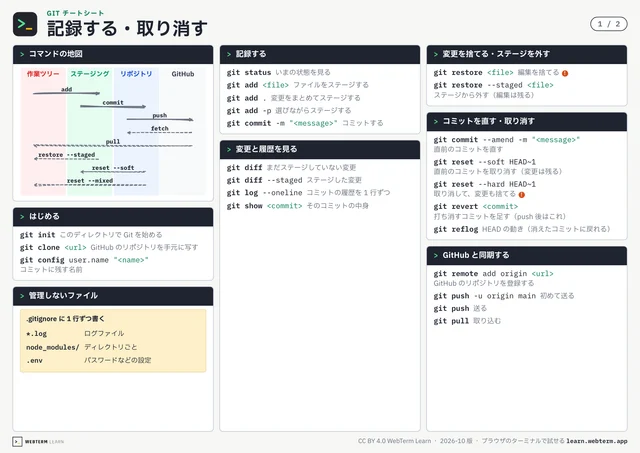Select the GitHub と同期する section title
Image resolution: width=640 pixels, height=453 pixels.
point(476,255)
